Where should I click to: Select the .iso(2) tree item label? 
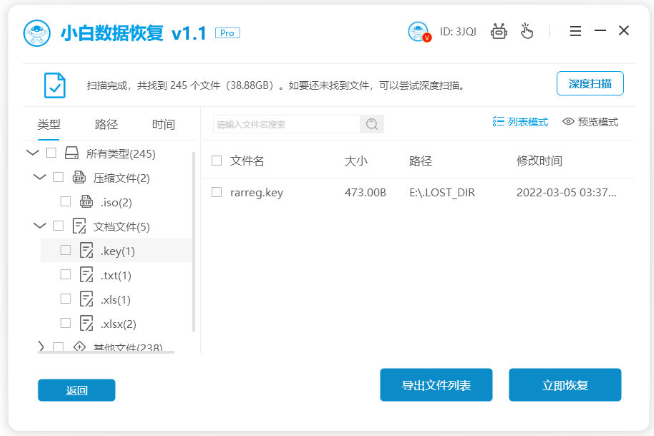[x=116, y=202]
